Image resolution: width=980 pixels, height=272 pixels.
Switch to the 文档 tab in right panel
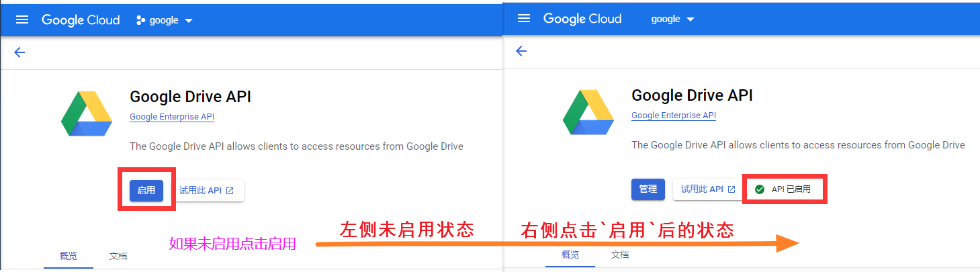point(620,255)
